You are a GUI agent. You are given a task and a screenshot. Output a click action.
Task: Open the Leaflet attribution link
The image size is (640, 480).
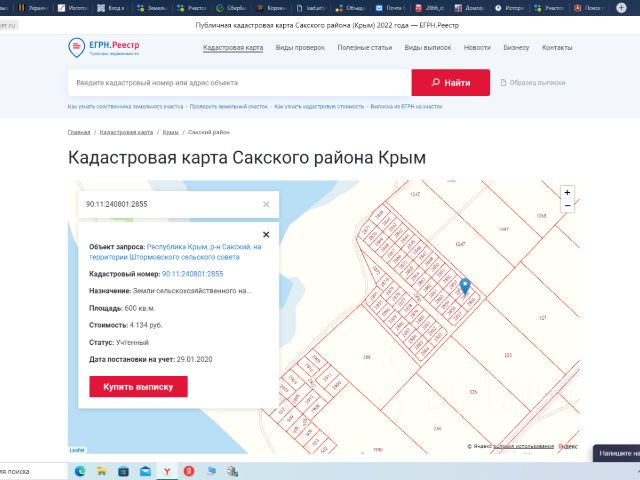click(x=77, y=450)
